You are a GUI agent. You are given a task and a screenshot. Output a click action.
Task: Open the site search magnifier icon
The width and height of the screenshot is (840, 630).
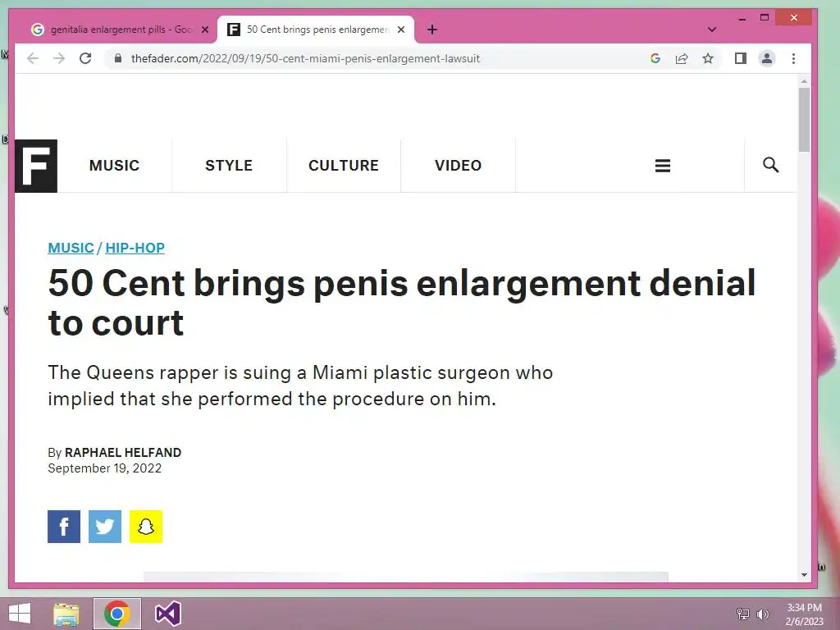[x=770, y=165]
